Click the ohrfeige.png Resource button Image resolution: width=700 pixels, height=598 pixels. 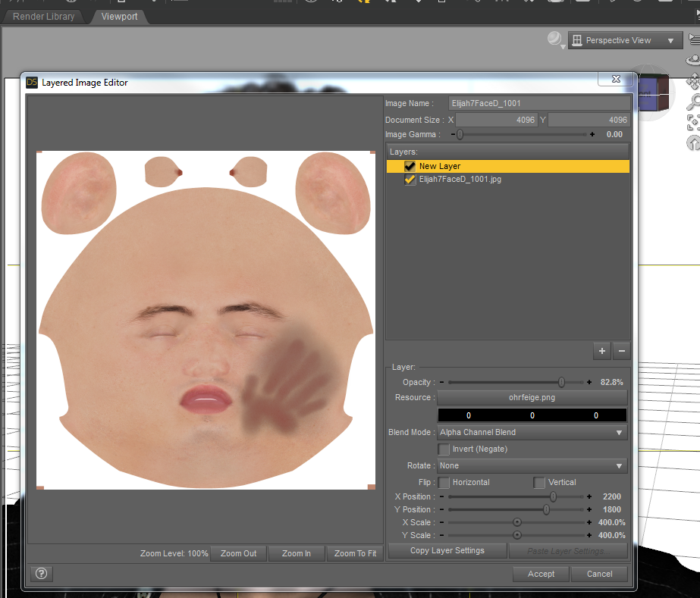click(532, 397)
